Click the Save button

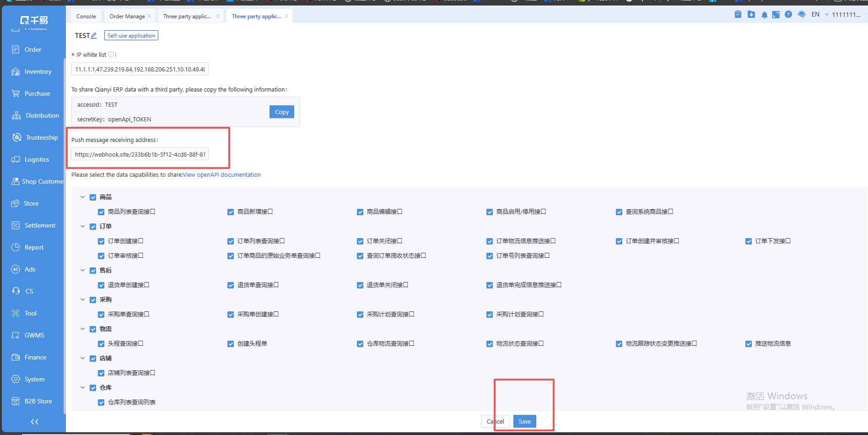[524, 421]
